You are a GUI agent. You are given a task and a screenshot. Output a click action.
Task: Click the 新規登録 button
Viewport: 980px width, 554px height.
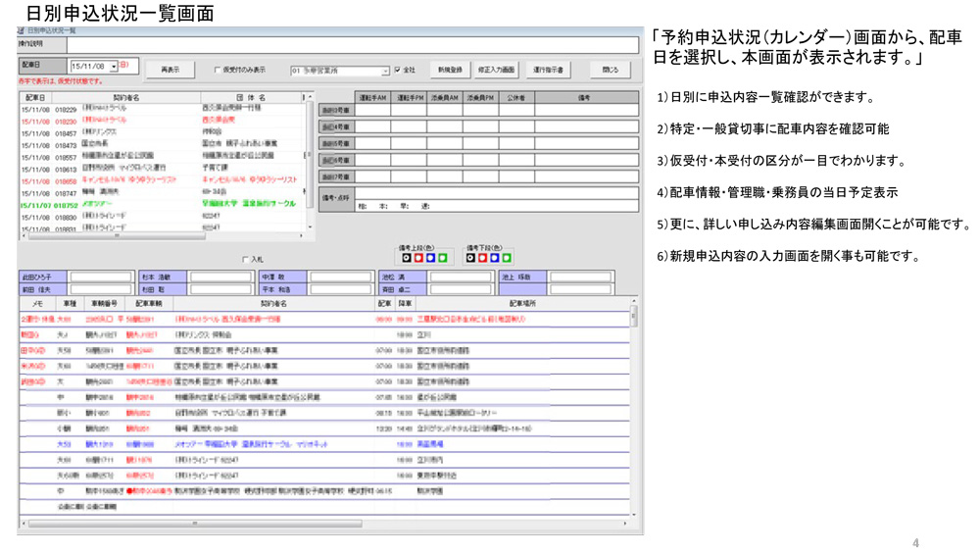click(450, 70)
